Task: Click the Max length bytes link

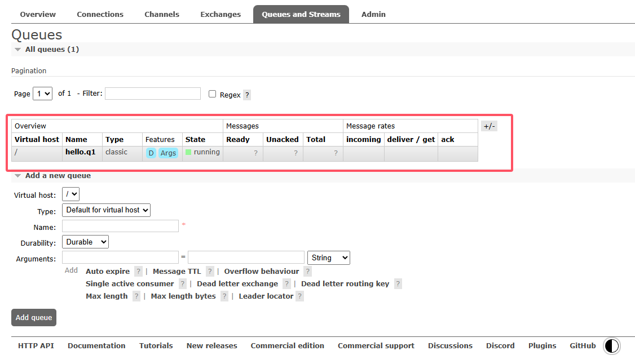Action: [x=183, y=296]
